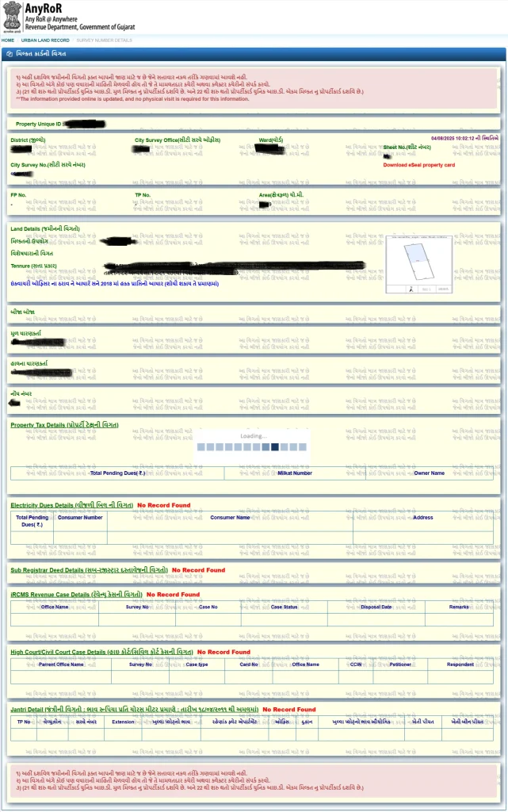The image size is (508, 812).
Task: Select the iRCMS Revenue Case Details heading
Action: [76, 594]
